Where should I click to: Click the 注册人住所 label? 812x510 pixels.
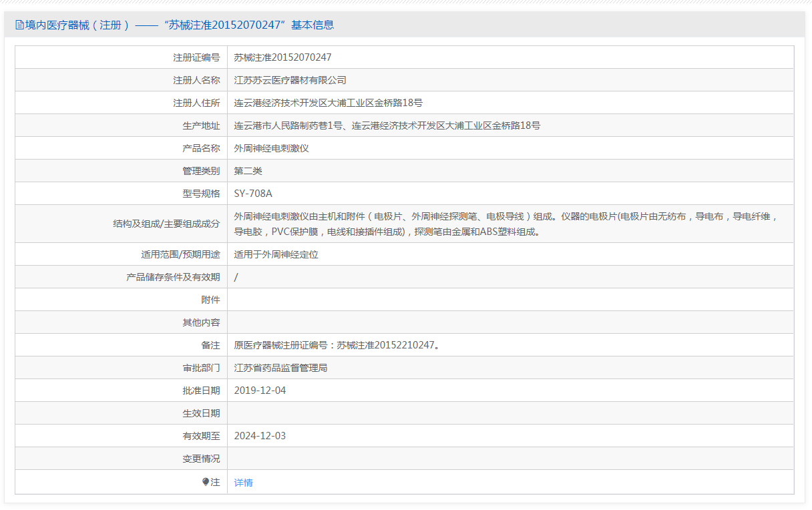point(196,103)
